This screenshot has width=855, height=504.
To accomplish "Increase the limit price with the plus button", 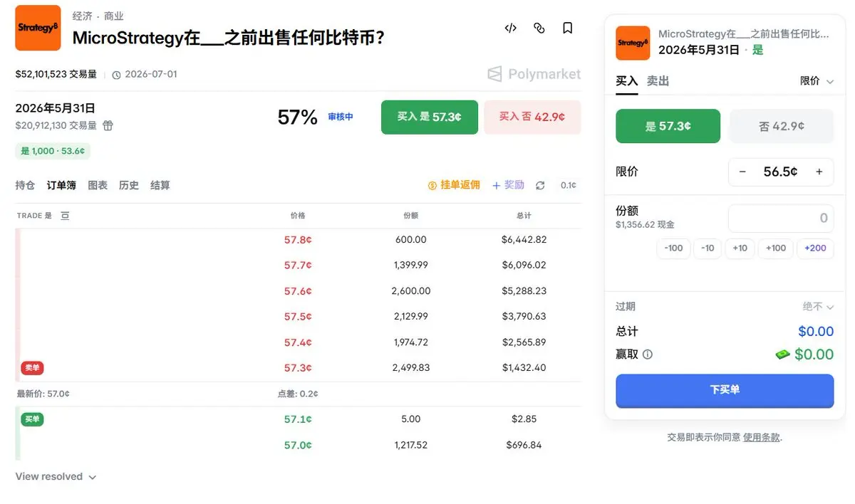I will tap(819, 172).
